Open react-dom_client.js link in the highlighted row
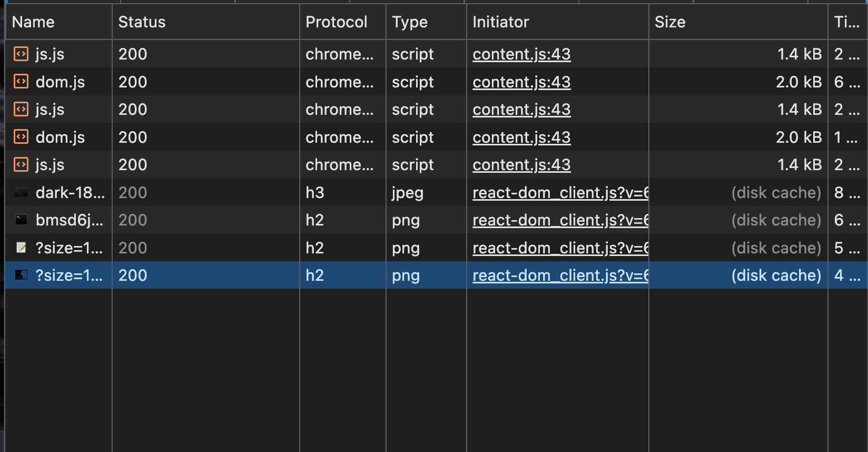Screen dimensions: 868x452 point(560,276)
